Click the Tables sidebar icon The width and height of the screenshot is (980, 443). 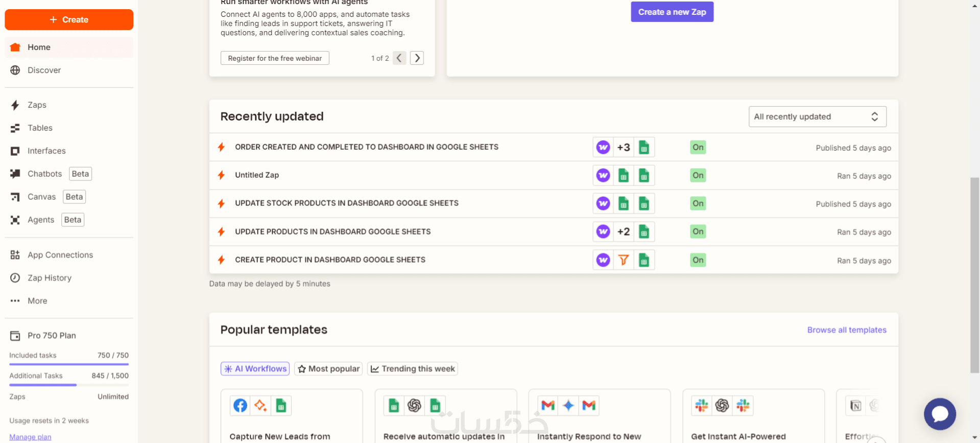(15, 128)
